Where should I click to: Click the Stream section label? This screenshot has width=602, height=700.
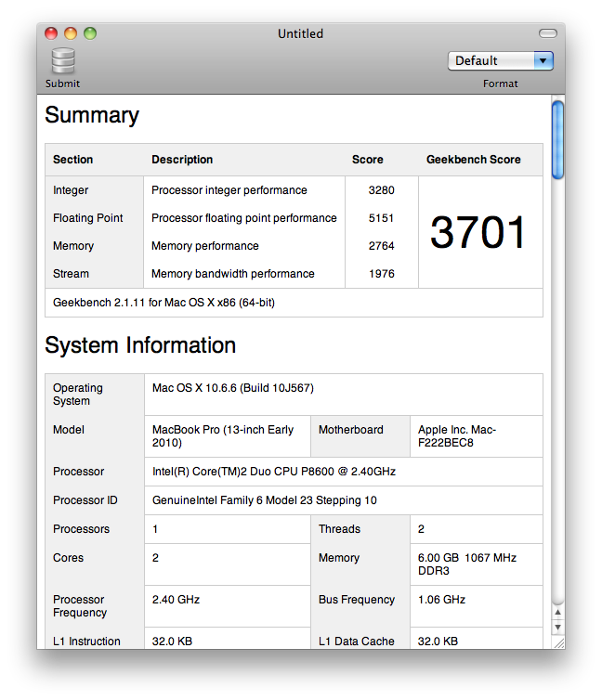[x=71, y=274]
